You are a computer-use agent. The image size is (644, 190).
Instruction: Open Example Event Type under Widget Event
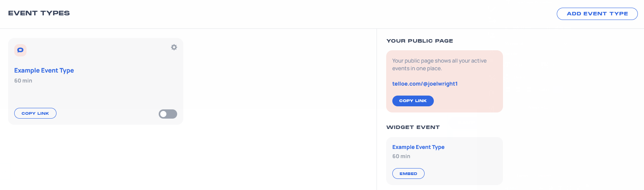coord(418,147)
